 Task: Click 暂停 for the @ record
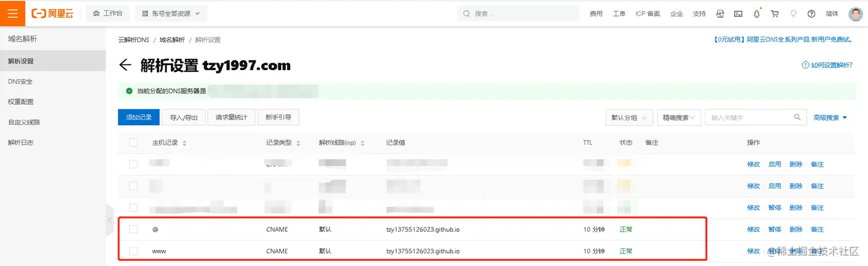click(x=774, y=229)
